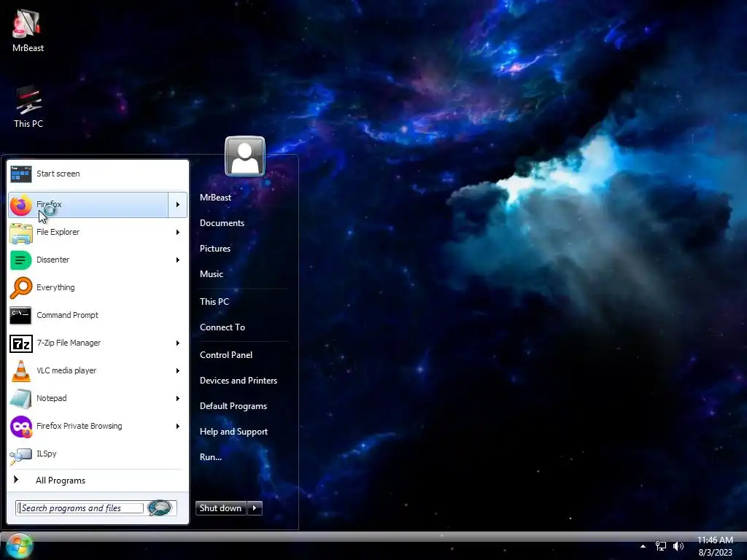Show All Programs list
Viewport: 747px width, 560px height.
tap(61, 481)
